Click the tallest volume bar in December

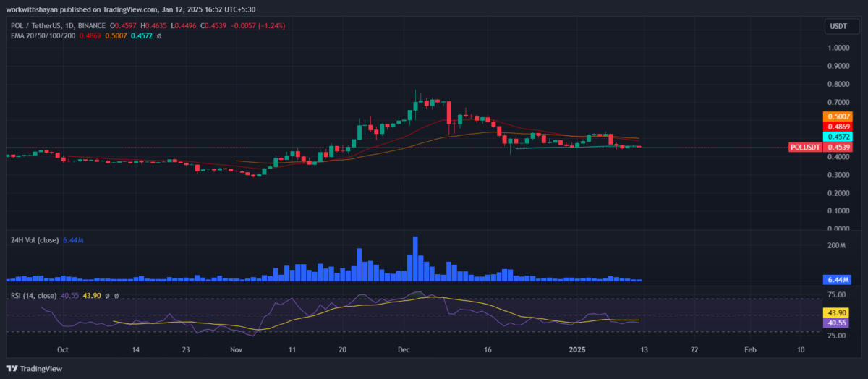coord(415,259)
